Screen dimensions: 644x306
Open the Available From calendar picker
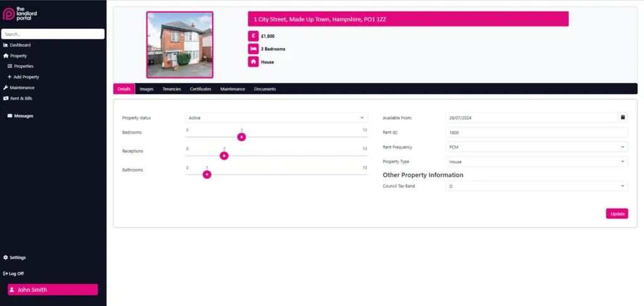(623, 117)
